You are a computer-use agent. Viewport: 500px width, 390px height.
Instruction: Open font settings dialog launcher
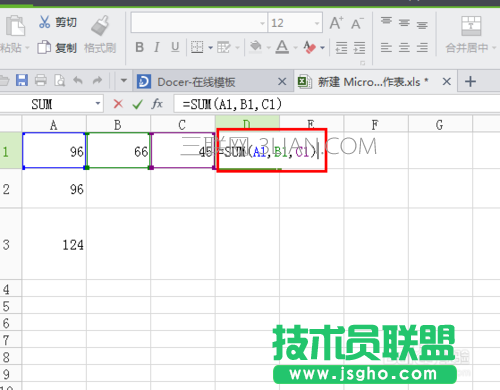[x=362, y=63]
